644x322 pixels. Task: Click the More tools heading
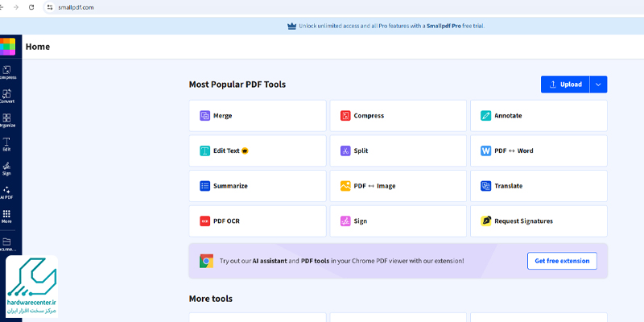click(211, 299)
